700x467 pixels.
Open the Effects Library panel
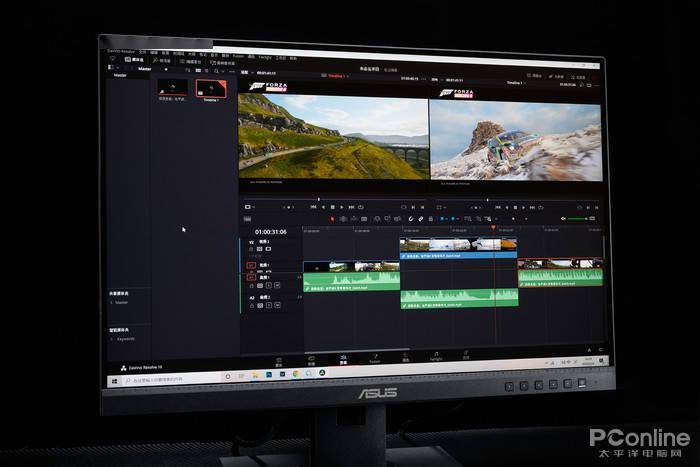[x=161, y=61]
